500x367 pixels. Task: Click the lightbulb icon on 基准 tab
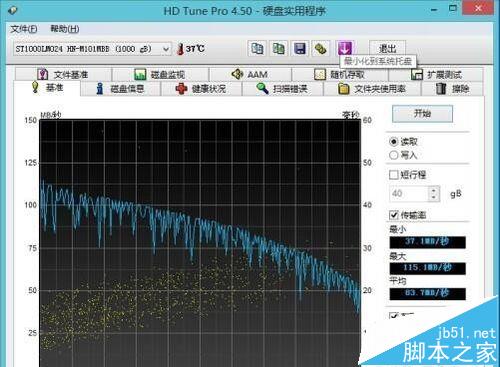coord(35,88)
